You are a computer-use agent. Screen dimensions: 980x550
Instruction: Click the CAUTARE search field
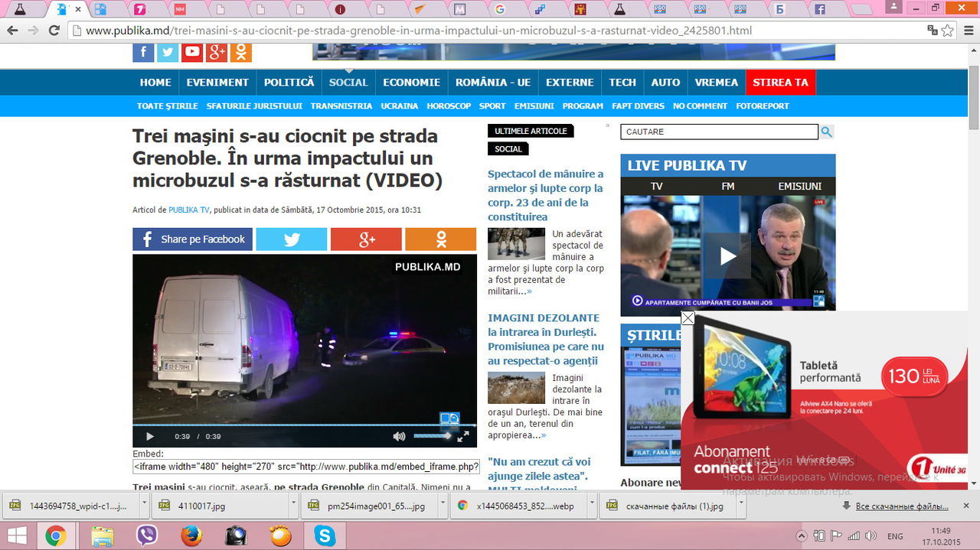719,132
